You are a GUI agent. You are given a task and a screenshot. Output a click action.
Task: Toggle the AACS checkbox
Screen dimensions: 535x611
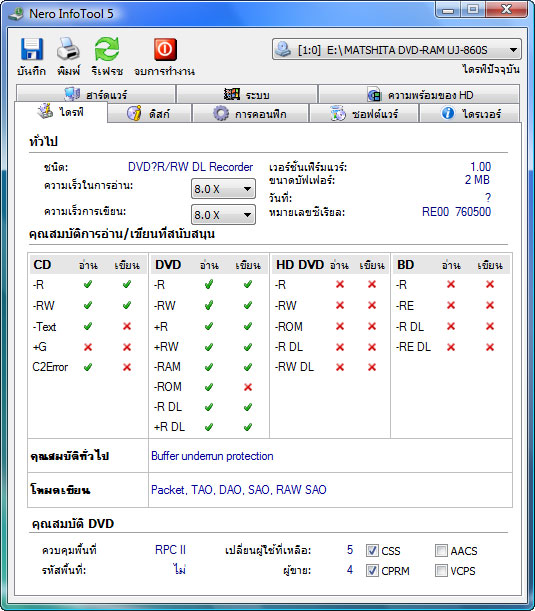[441, 551]
